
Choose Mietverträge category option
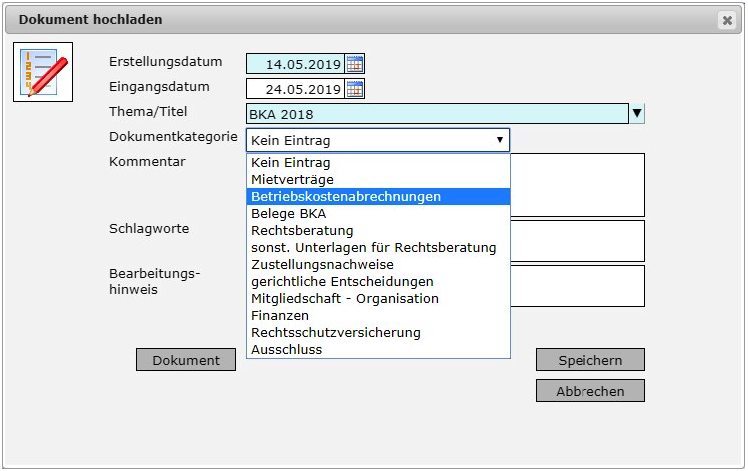[x=292, y=180]
